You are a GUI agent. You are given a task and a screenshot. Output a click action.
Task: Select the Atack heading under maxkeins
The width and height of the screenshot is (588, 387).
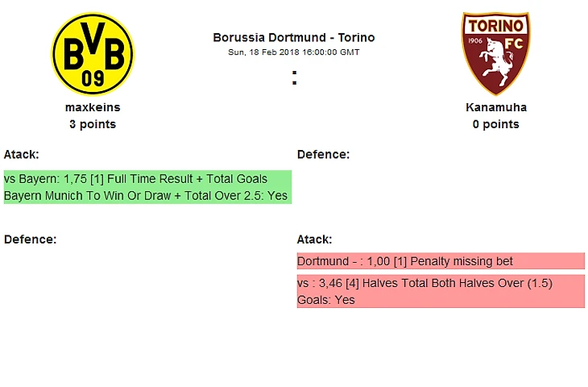coord(22,154)
